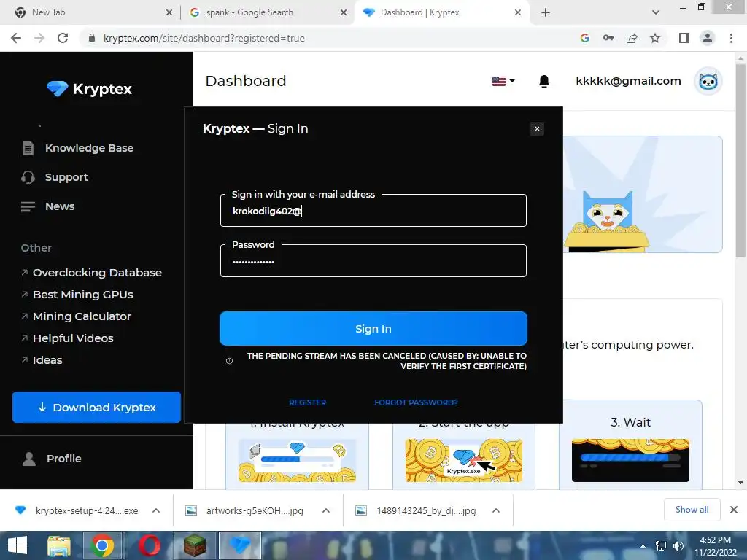The width and height of the screenshot is (747, 560).
Task: Click the Support headset icon
Action: [x=28, y=177]
